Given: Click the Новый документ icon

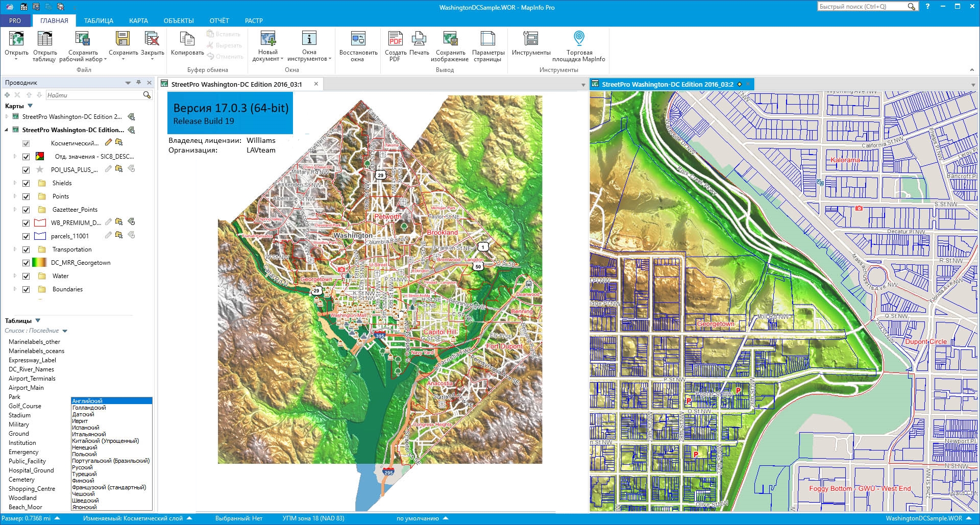Looking at the screenshot, I should (268, 39).
